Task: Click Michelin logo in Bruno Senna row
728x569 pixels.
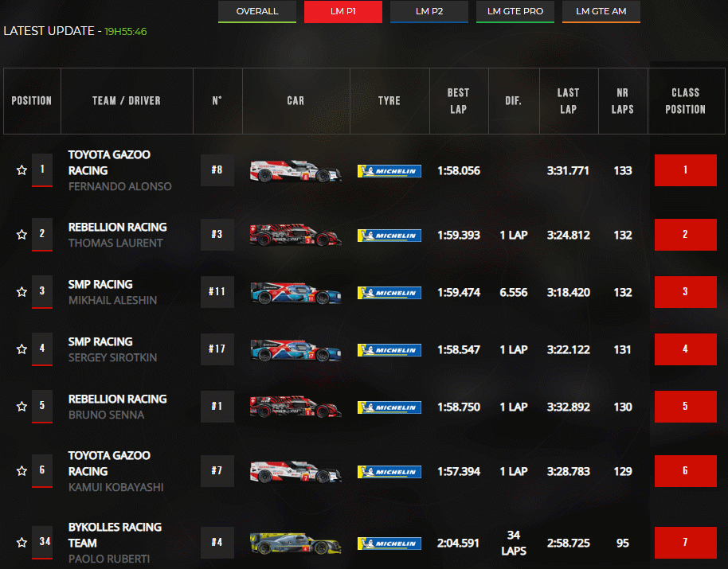Action: click(389, 407)
